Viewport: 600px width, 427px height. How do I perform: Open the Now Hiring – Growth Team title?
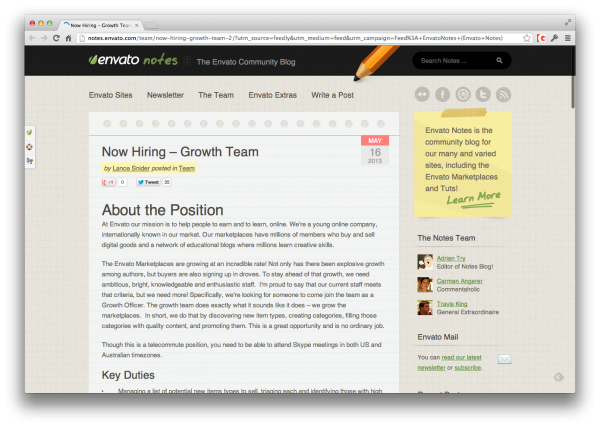point(180,152)
